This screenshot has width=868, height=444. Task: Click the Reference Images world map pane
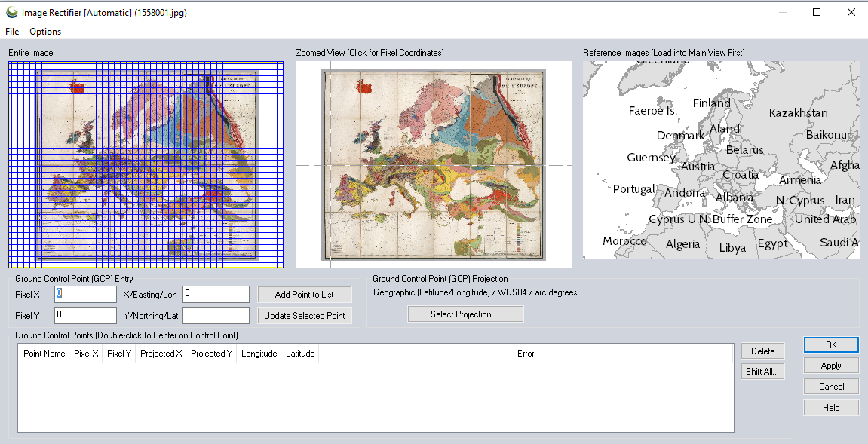721,160
